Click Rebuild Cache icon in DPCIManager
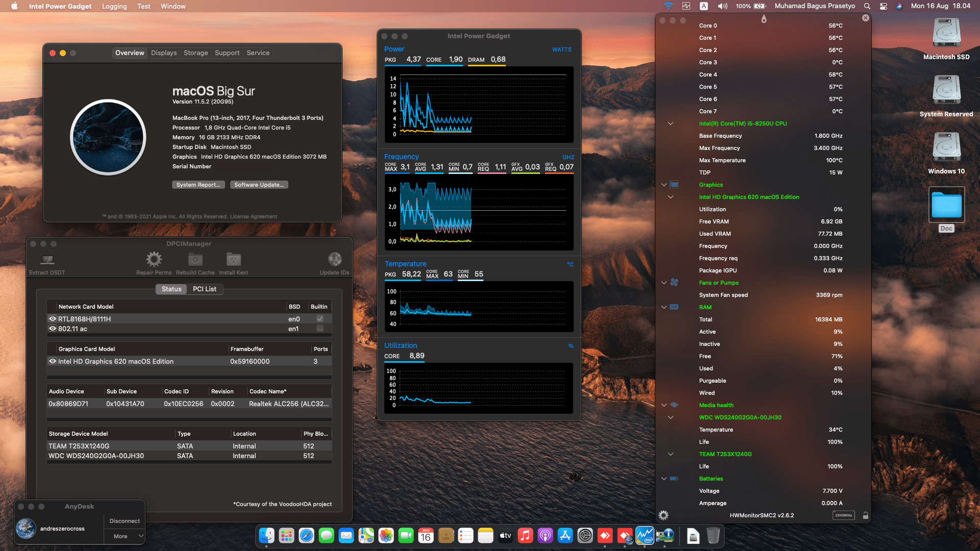 195,260
